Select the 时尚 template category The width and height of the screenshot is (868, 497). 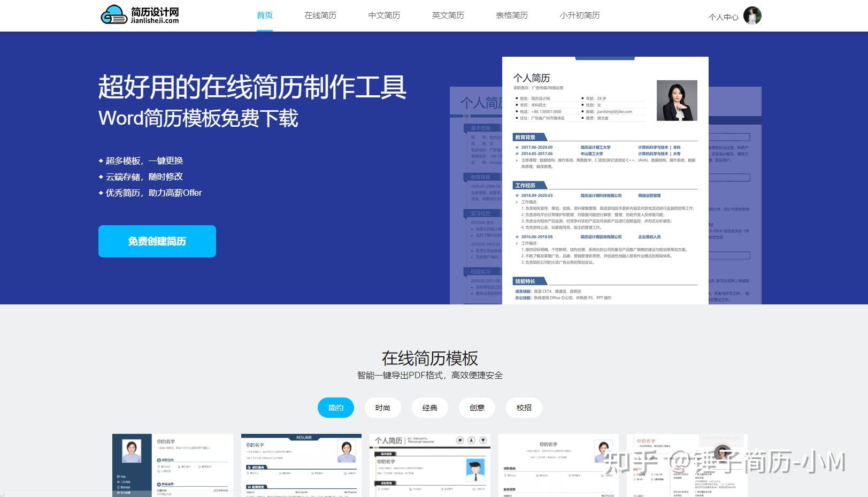(383, 408)
